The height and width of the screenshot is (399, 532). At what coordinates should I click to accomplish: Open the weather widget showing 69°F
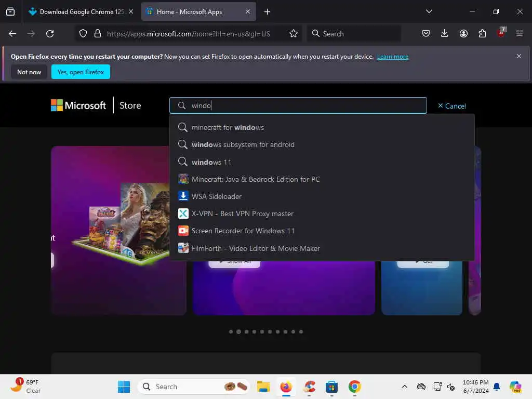coord(26,386)
